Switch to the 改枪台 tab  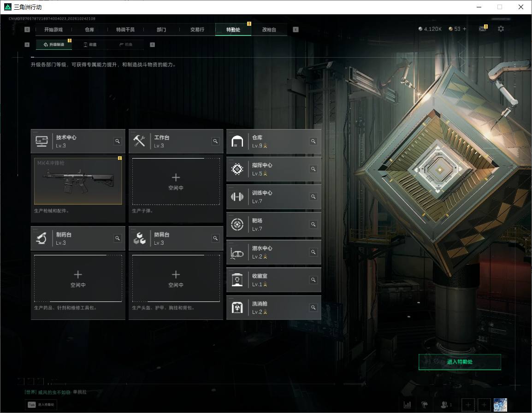pyautogui.click(x=269, y=29)
